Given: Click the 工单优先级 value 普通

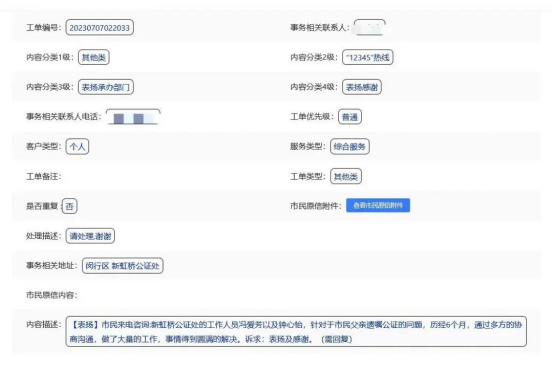Looking at the screenshot, I should point(350,117).
